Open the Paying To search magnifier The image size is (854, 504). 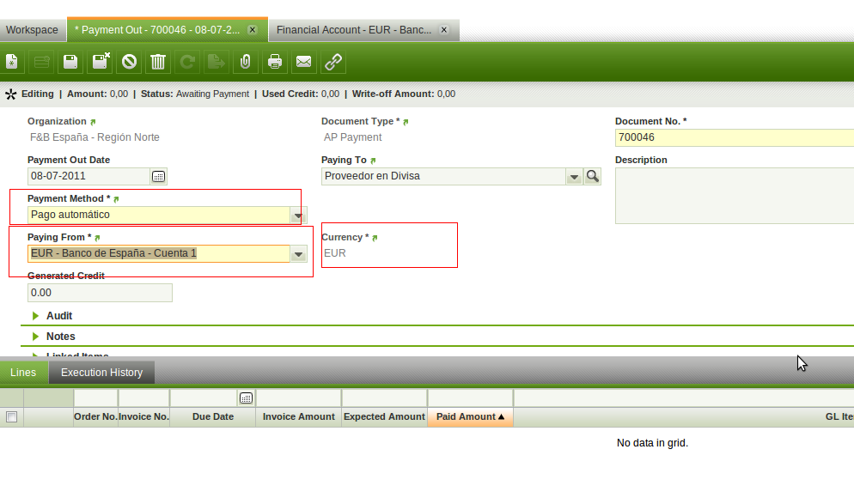point(593,176)
